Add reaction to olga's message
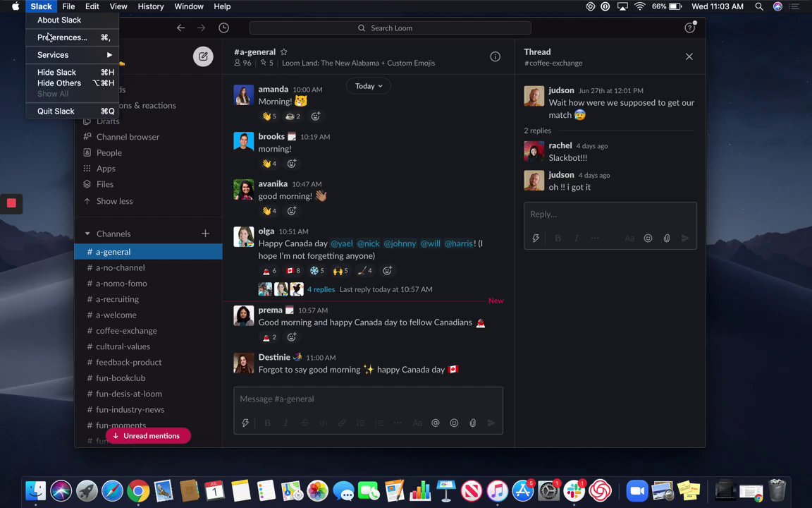The height and width of the screenshot is (508, 812). click(x=387, y=271)
